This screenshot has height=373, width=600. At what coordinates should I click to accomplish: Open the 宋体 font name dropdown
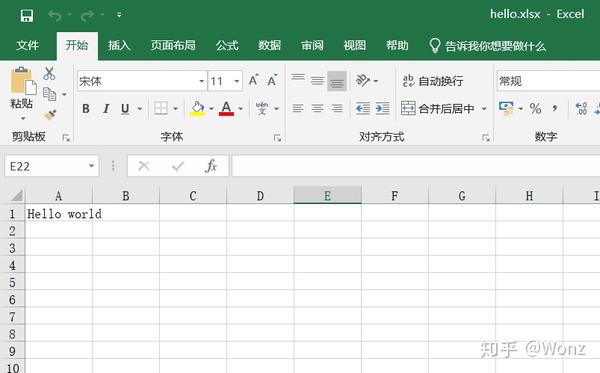(201, 81)
